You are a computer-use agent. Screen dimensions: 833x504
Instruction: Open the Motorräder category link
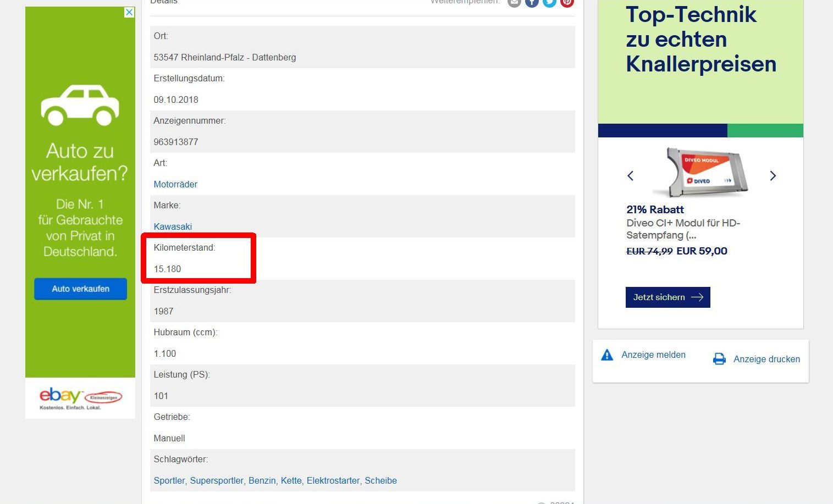tap(175, 184)
